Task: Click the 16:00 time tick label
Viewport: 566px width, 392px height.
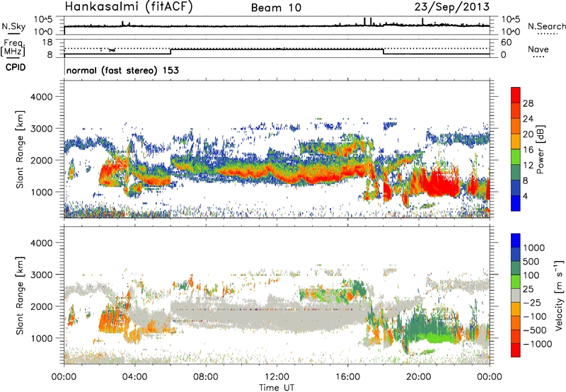Action: click(347, 377)
